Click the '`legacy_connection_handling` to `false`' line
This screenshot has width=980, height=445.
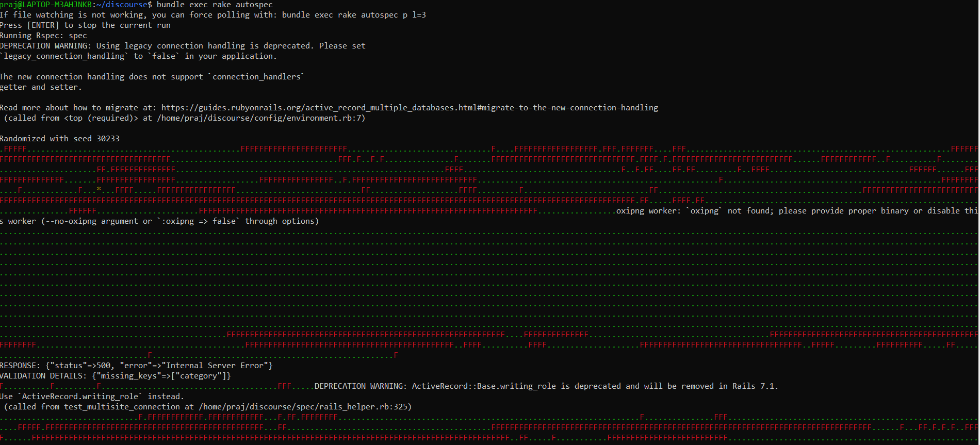pyautogui.click(x=138, y=56)
